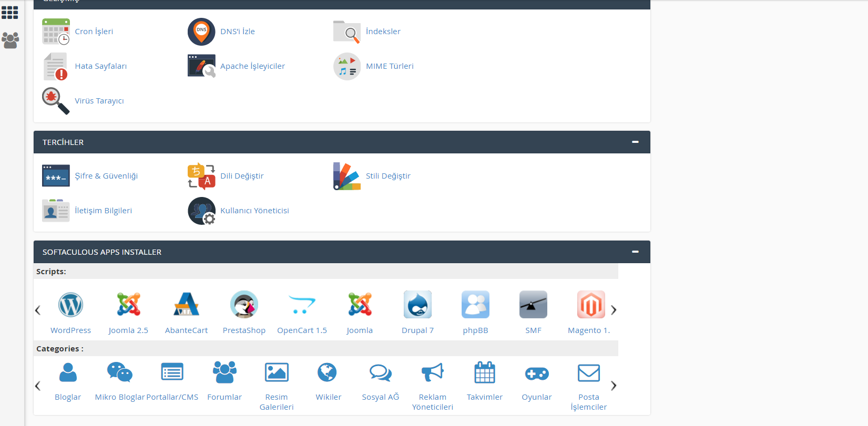Open the sidebar grid home icon
The image size is (868, 426).
[x=10, y=13]
